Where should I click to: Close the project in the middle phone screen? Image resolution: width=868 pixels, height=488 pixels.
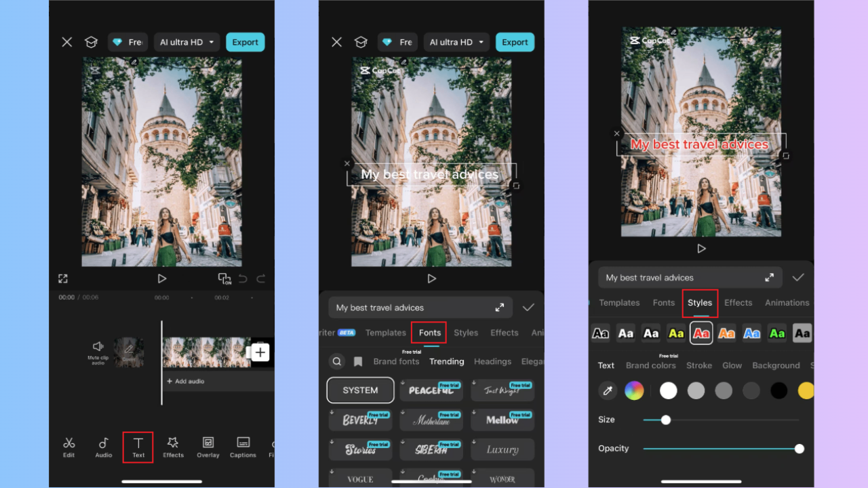pos(337,42)
